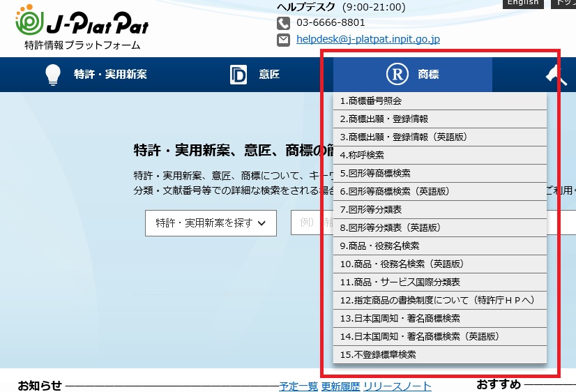
Task: Open the 予定一覧 link
Action: pyautogui.click(x=298, y=386)
